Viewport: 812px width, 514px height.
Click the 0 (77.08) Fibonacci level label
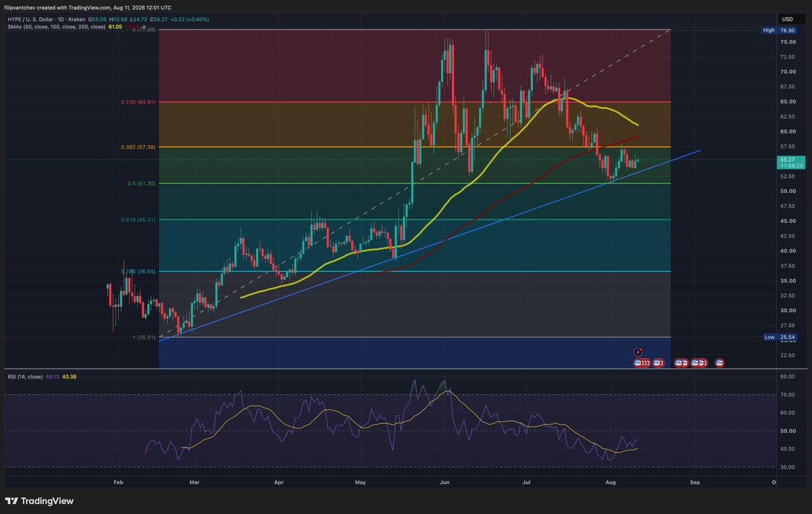click(x=144, y=30)
